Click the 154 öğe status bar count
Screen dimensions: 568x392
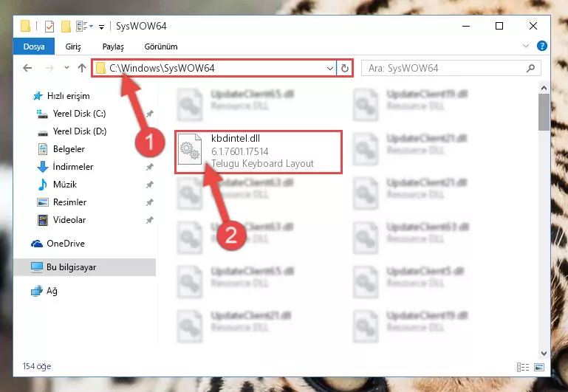37,366
